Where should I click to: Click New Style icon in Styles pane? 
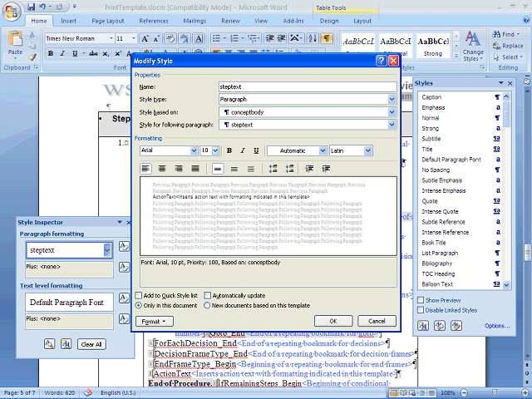click(x=423, y=326)
